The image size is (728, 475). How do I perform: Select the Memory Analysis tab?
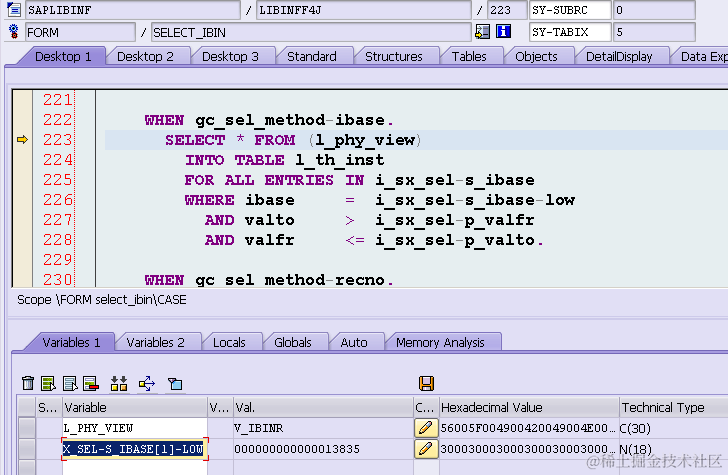440,343
